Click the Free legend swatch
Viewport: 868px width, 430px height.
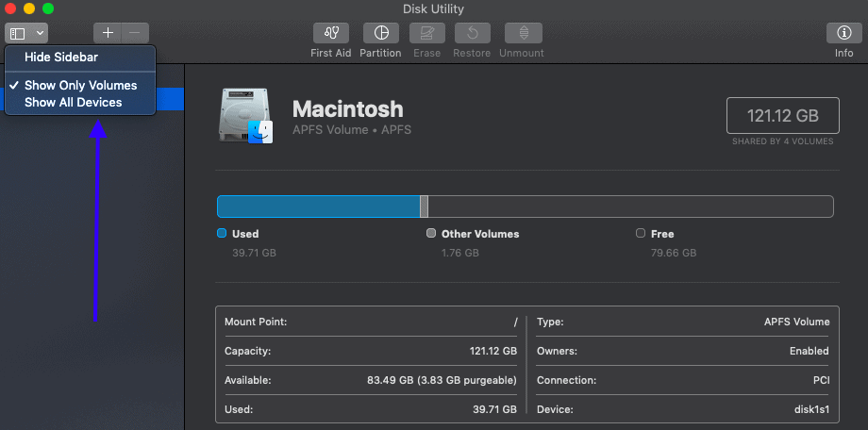pyautogui.click(x=641, y=233)
